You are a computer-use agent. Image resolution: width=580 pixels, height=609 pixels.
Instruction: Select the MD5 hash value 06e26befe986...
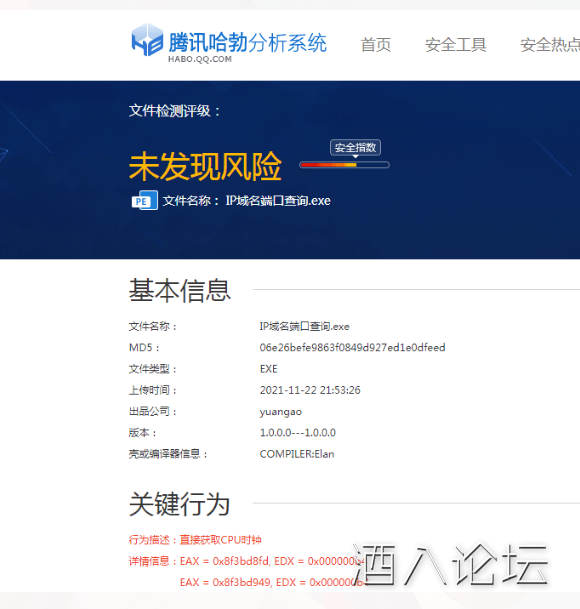click(x=352, y=347)
